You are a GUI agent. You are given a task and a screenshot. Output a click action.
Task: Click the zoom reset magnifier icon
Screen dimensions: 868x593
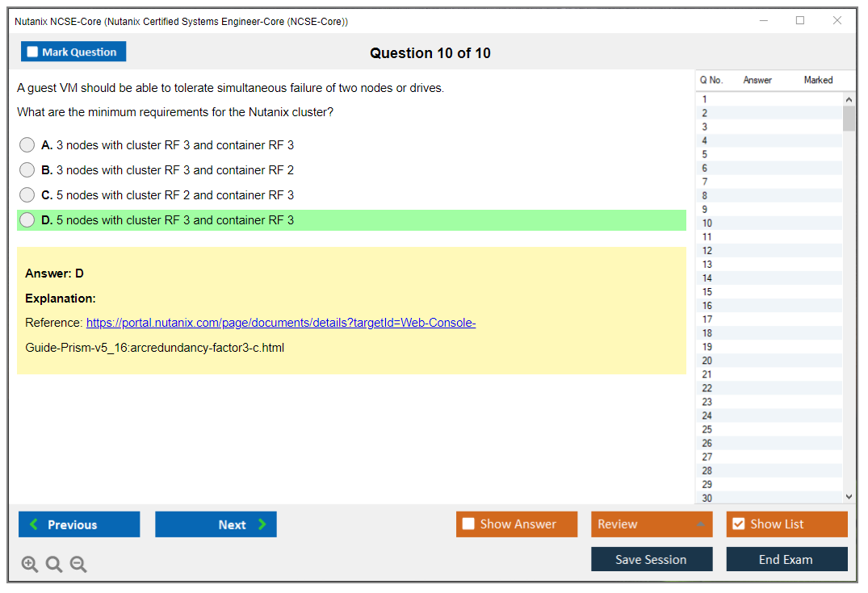coord(54,565)
